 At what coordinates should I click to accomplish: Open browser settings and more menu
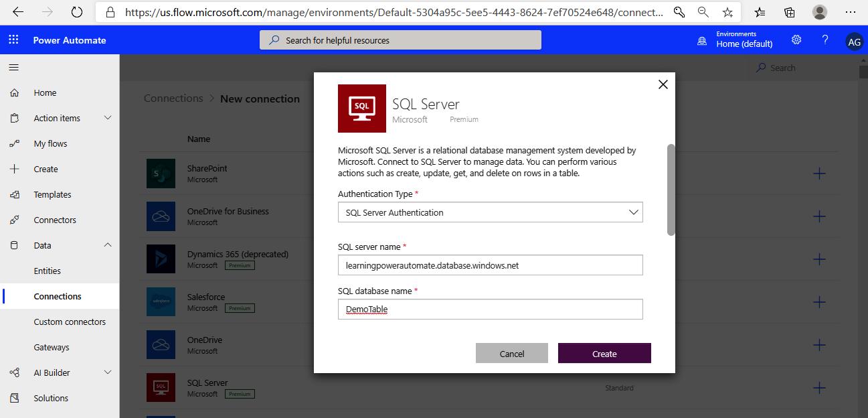(851, 12)
